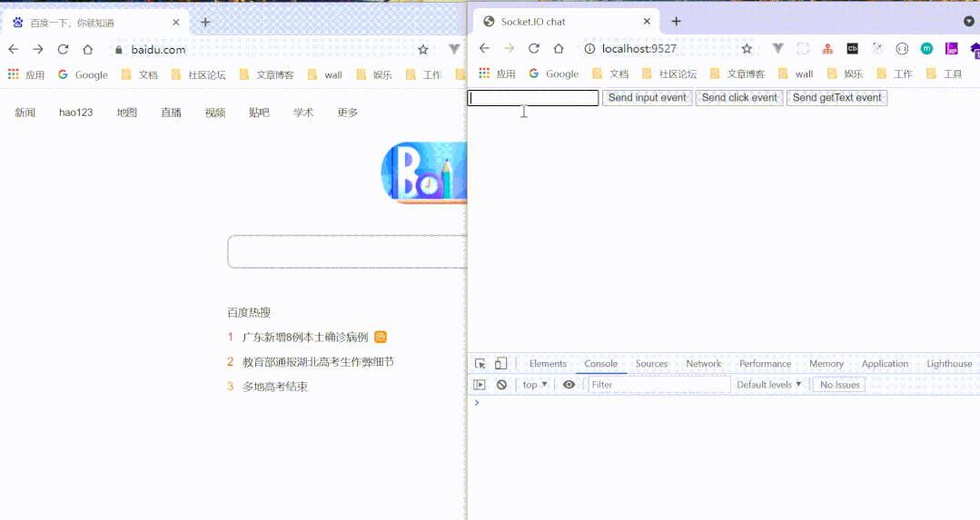
Task: Open the top JavaScript context dropdown
Action: click(535, 385)
